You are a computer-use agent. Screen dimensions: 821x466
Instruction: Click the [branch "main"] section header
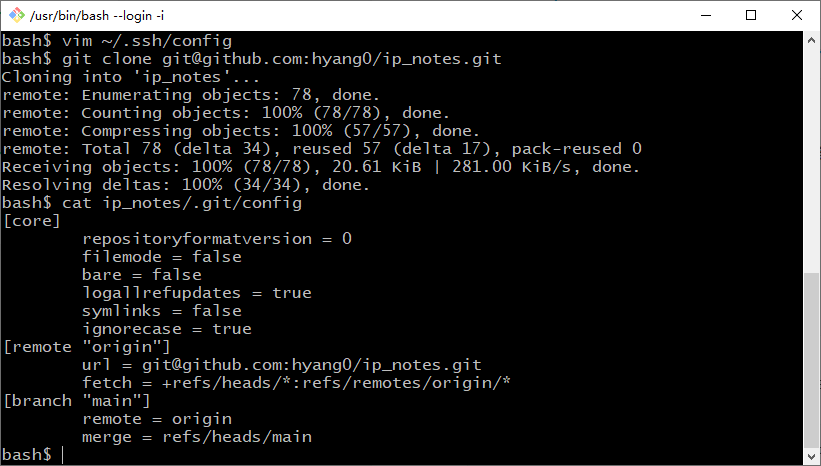77,401
